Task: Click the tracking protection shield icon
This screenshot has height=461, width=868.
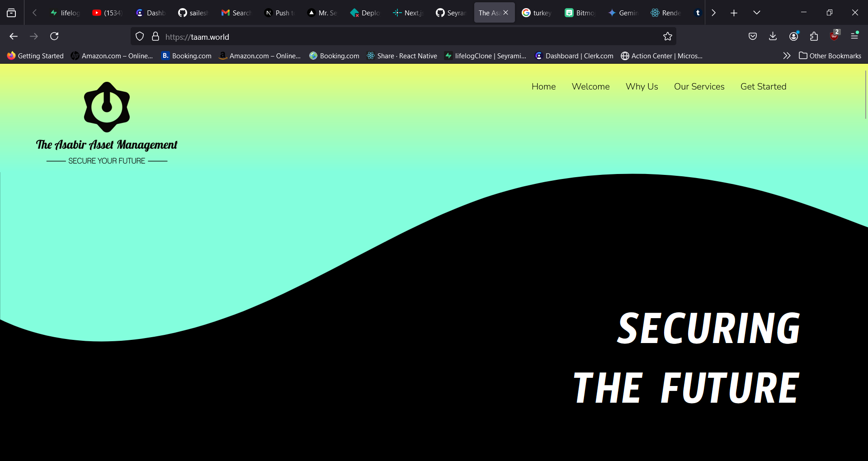Action: pos(140,37)
